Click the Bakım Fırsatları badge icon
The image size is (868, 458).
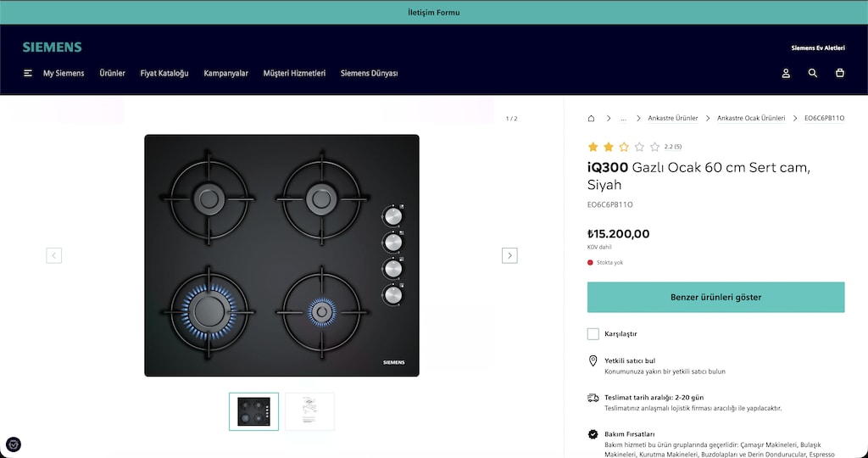point(593,434)
